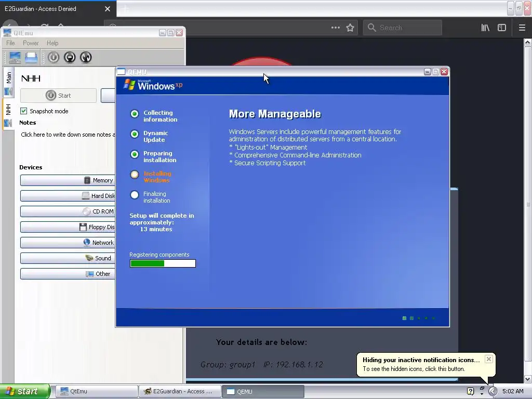
Task: Click the Windows XP logo in QEMU window
Action: 153,85
